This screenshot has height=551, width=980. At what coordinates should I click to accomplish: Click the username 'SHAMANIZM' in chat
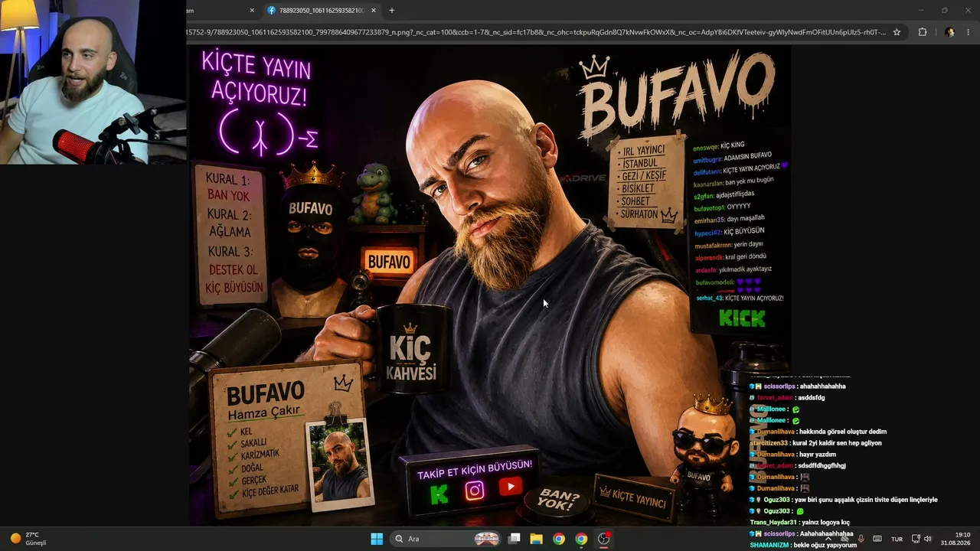[770, 545]
